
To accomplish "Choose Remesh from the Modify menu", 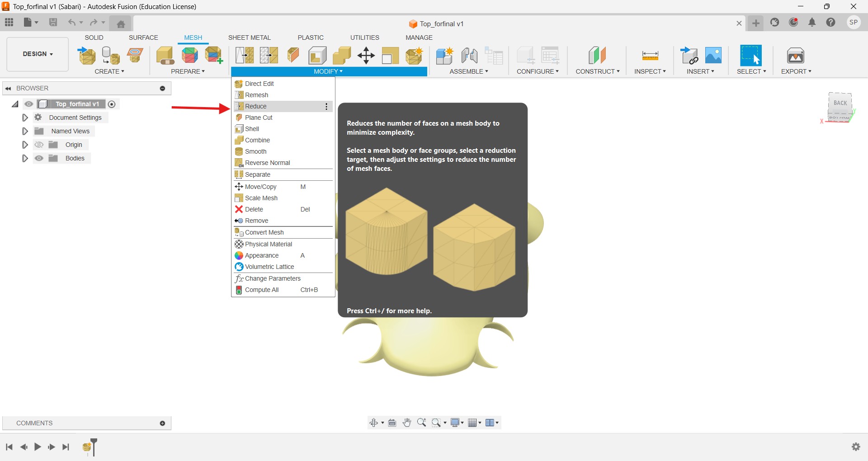I will tap(283, 95).
